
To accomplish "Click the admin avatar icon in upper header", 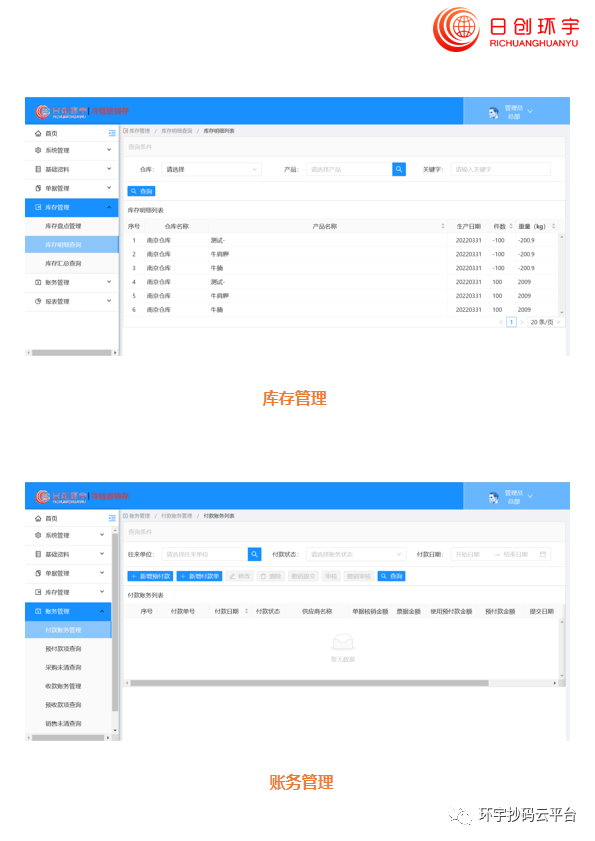I will pyautogui.click(x=493, y=113).
